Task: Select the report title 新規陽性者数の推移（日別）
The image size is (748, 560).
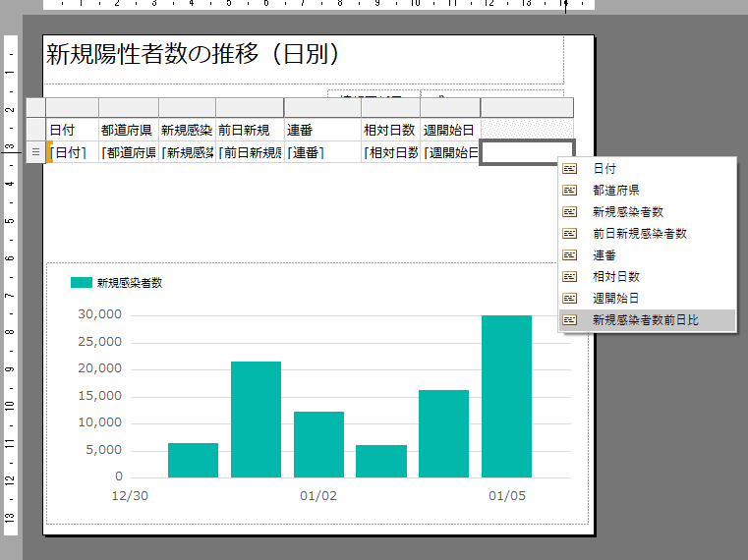Action: pyautogui.click(x=194, y=56)
